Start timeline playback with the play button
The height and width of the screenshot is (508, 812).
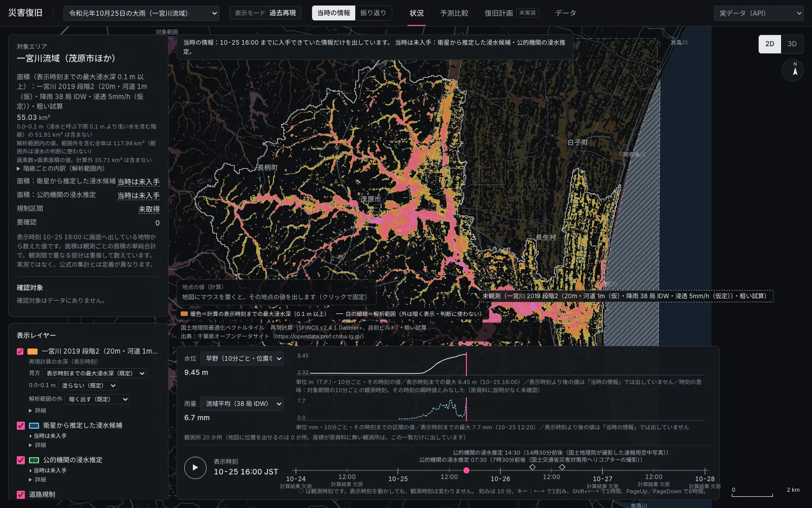tap(195, 467)
